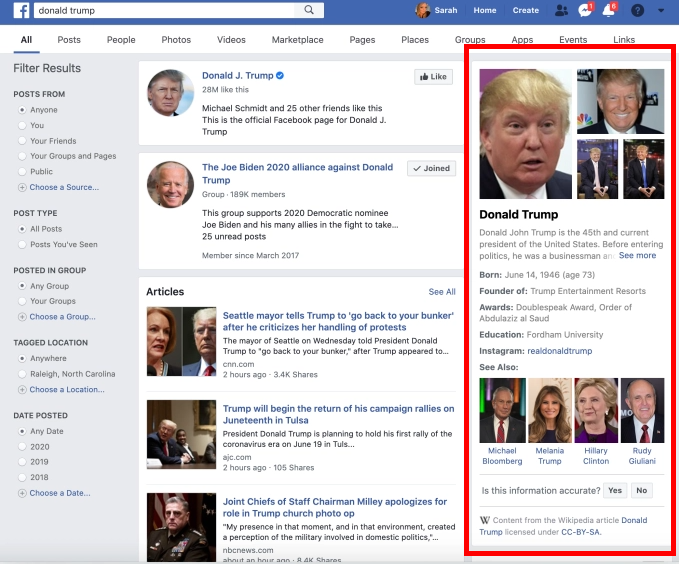
Task: Expand Choose a Location option
Action: (67, 390)
